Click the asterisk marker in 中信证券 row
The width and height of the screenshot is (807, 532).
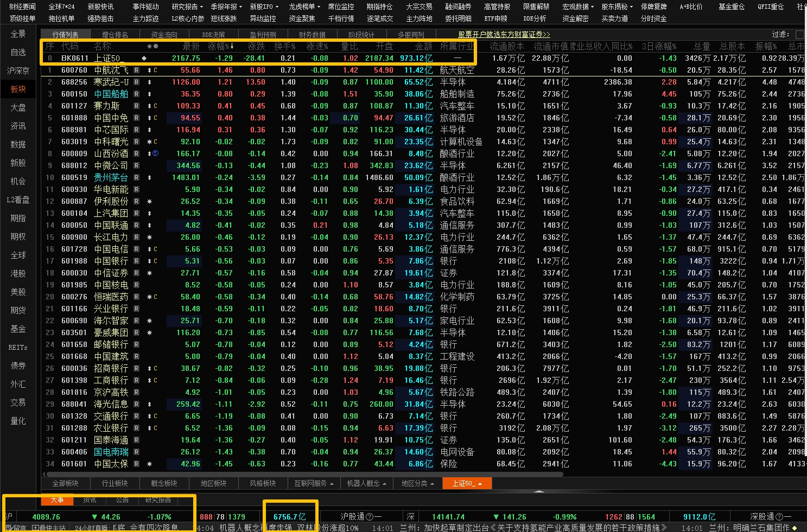click(149, 273)
